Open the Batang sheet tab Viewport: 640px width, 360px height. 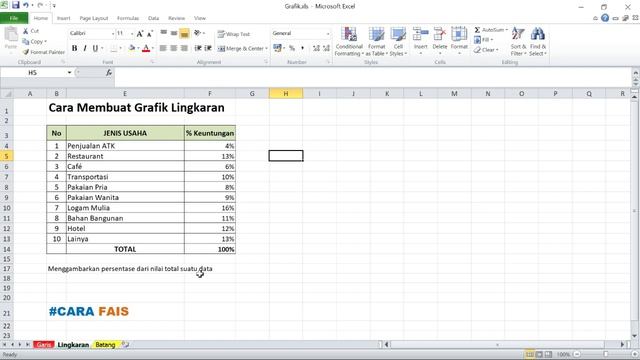[x=105, y=345]
